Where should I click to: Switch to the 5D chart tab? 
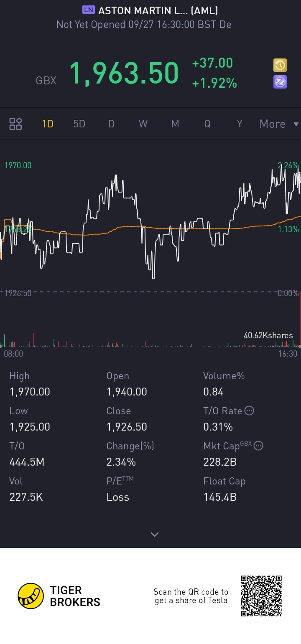pos(79,124)
